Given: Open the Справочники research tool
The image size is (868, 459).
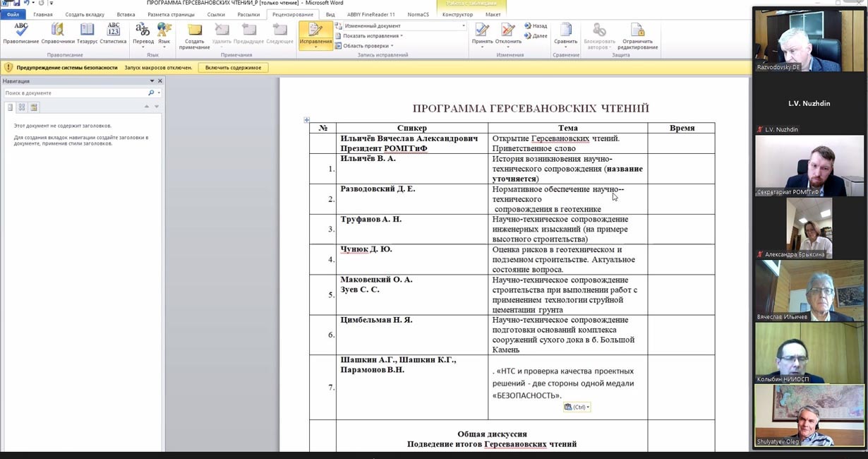Looking at the screenshot, I should point(57,33).
